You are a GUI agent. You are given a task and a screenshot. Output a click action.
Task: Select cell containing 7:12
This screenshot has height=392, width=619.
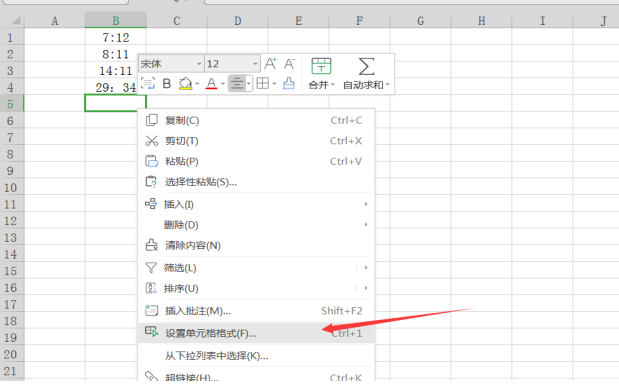coord(116,37)
